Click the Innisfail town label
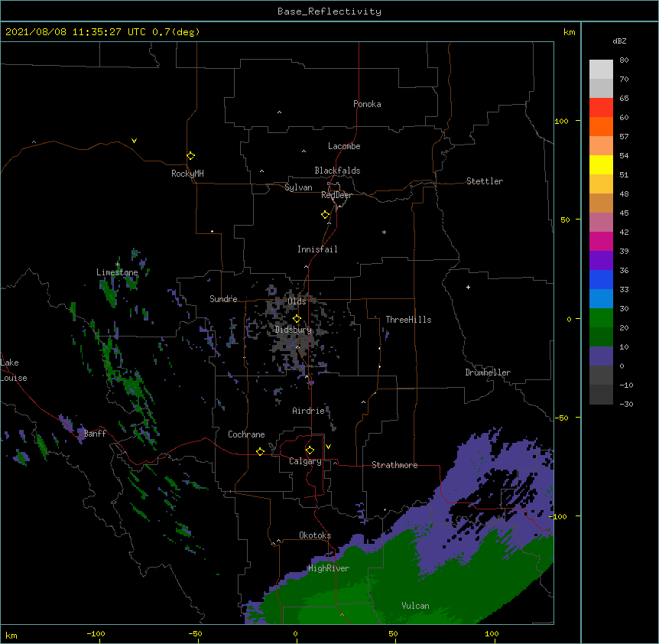 [x=317, y=249]
